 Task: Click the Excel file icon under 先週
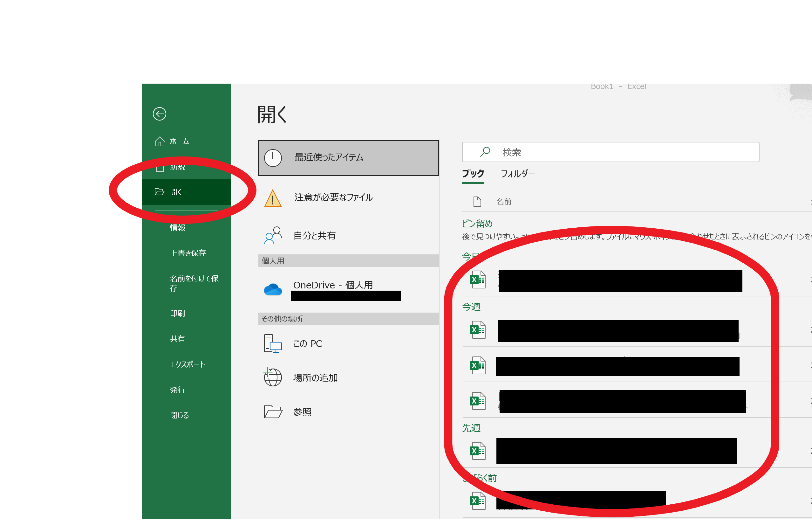[x=478, y=451]
